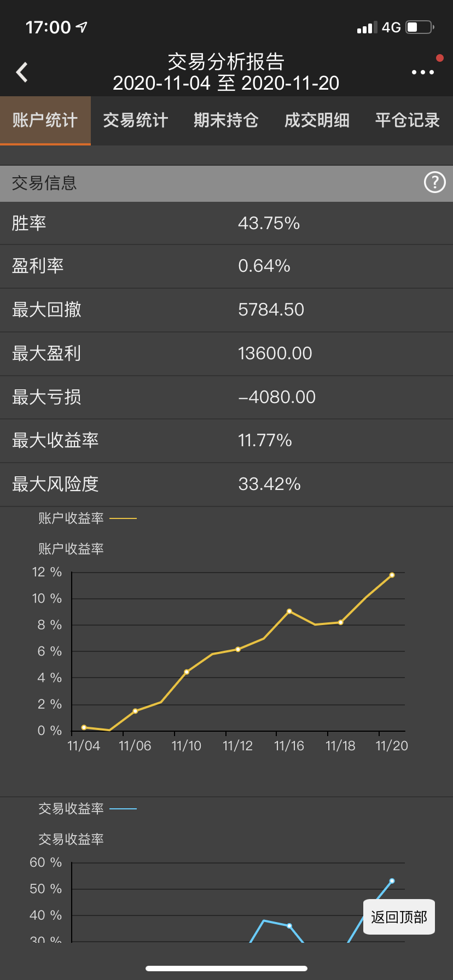Image resolution: width=453 pixels, height=980 pixels.
Task: Open the 期末持仓 tab
Action: [x=226, y=120]
